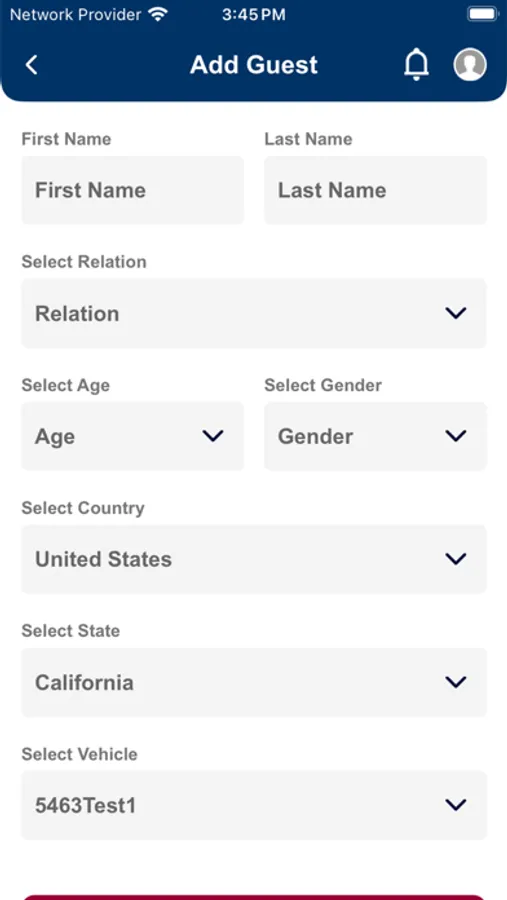Viewport: 507px width, 900px height.
Task: Open notifications via the bell icon
Action: point(416,64)
